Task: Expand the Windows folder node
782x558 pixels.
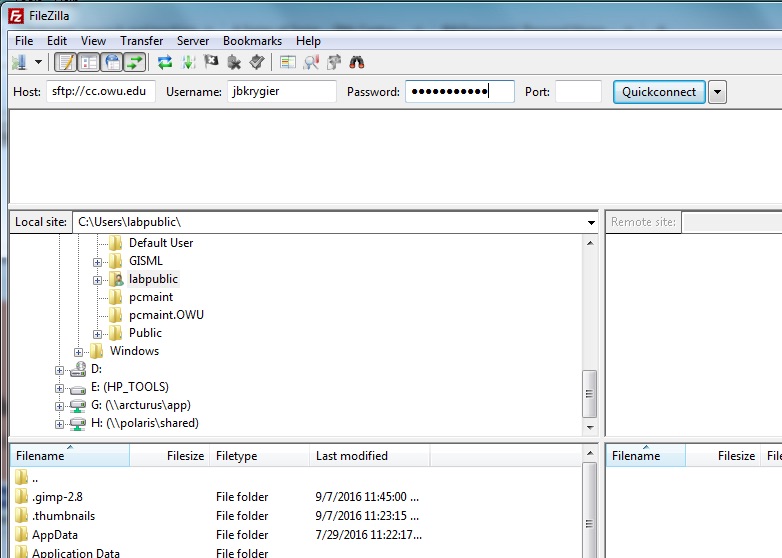Action: (78, 352)
